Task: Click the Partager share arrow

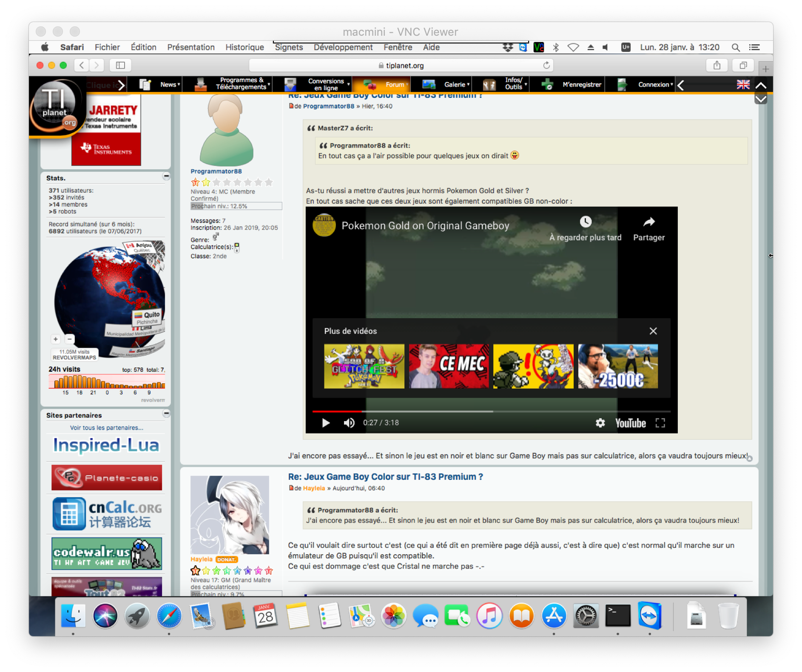Action: (649, 222)
